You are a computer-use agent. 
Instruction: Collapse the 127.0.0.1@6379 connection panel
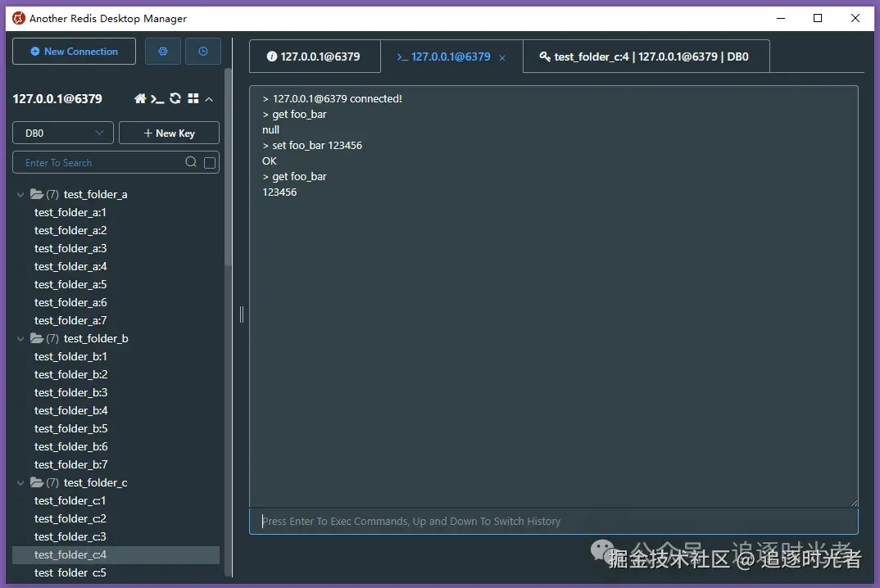pyautogui.click(x=209, y=99)
